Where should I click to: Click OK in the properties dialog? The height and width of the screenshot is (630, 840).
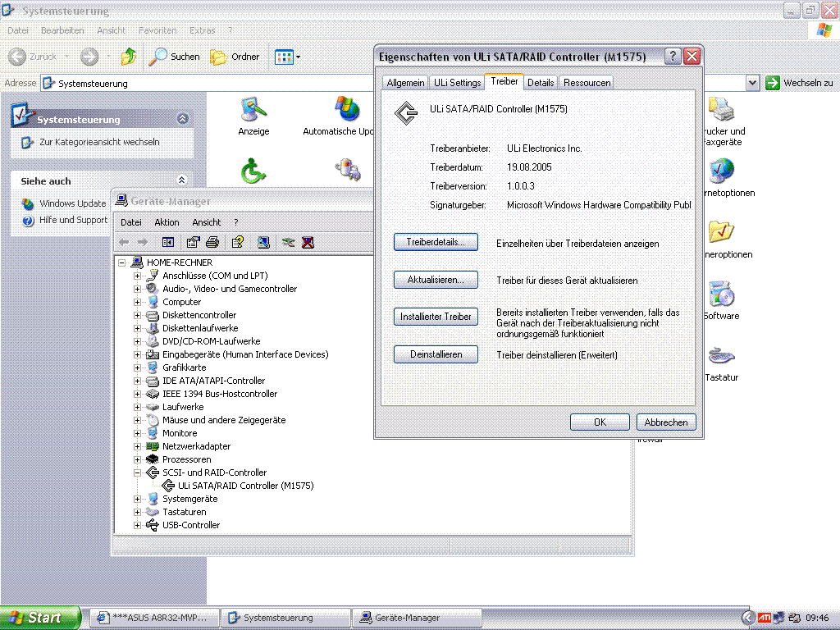point(600,422)
